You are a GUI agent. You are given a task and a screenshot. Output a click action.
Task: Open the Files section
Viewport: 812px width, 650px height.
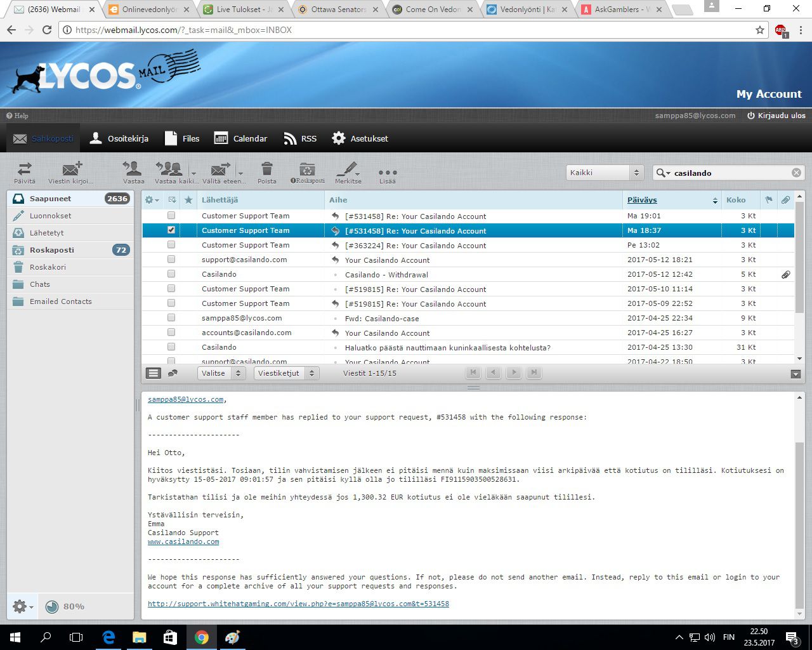click(x=182, y=138)
